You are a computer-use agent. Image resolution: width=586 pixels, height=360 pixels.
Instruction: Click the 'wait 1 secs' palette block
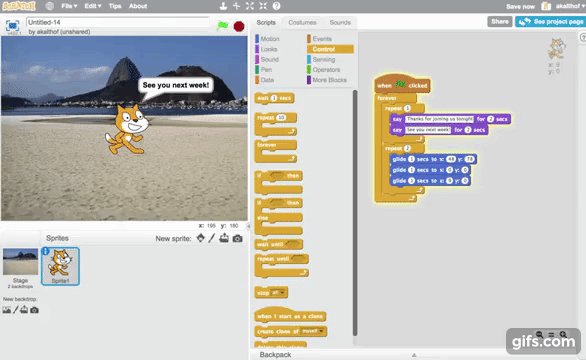[275, 98]
